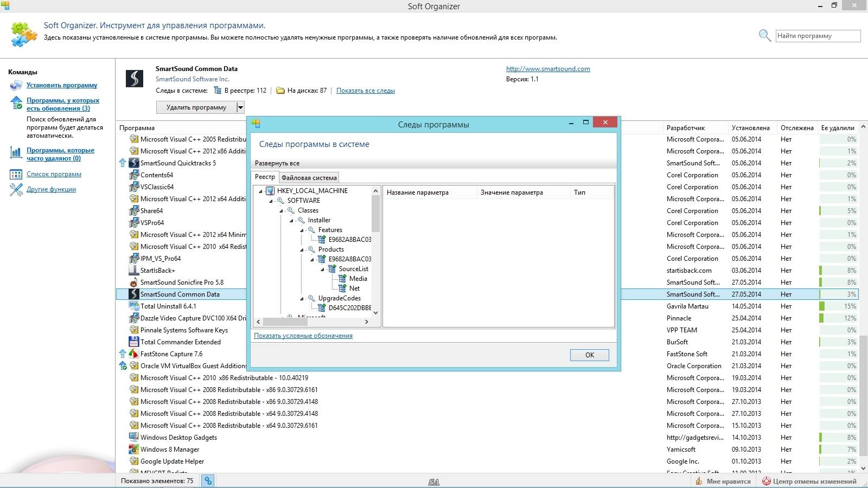Click the Total Uninstall 6.4.1 icon
Screen dimensions: 868x488
point(134,306)
